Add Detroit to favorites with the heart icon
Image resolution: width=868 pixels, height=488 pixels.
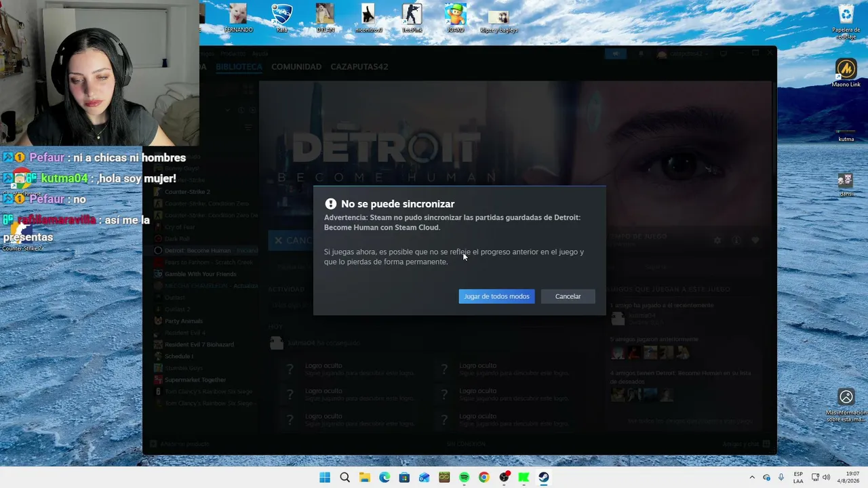point(755,240)
